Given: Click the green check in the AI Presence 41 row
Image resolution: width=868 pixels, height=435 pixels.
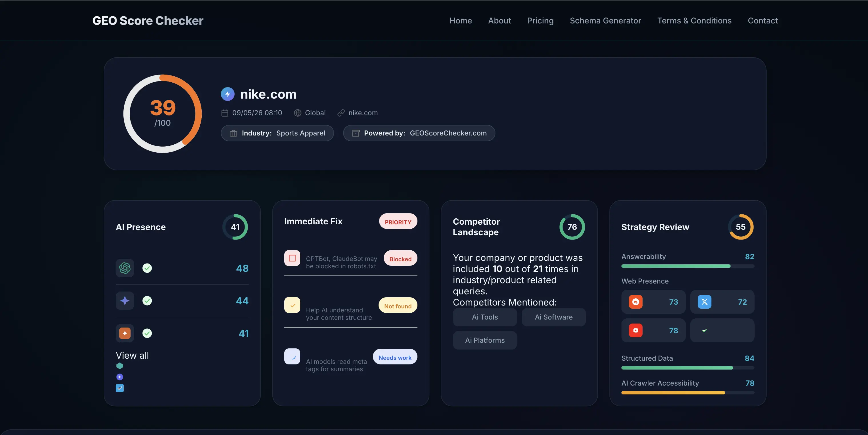Looking at the screenshot, I should click(x=147, y=333).
